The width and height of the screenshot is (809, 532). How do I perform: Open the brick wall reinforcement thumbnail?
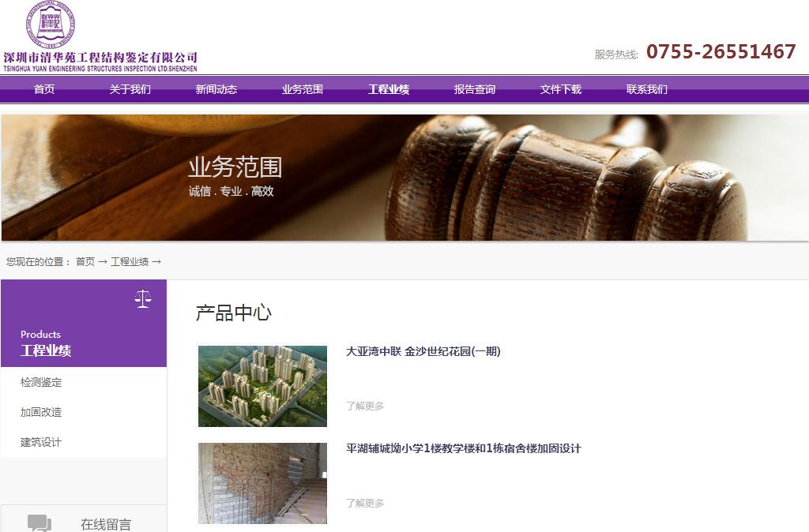262,484
